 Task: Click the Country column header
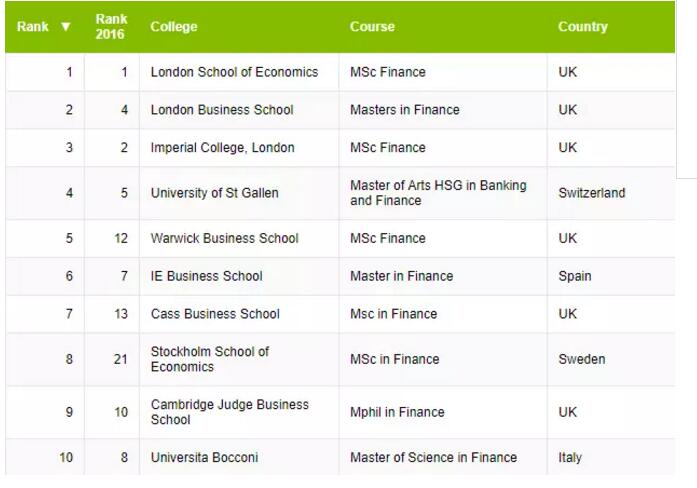coord(583,27)
